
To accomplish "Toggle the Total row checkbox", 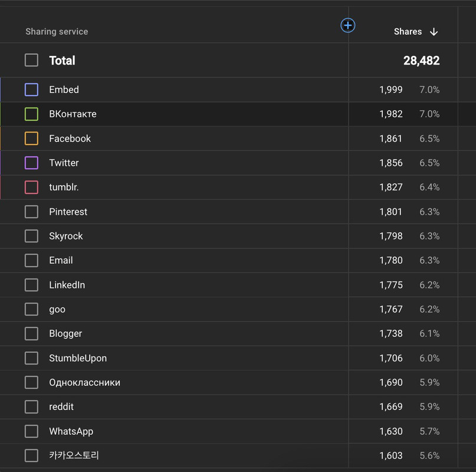I will click(x=31, y=60).
